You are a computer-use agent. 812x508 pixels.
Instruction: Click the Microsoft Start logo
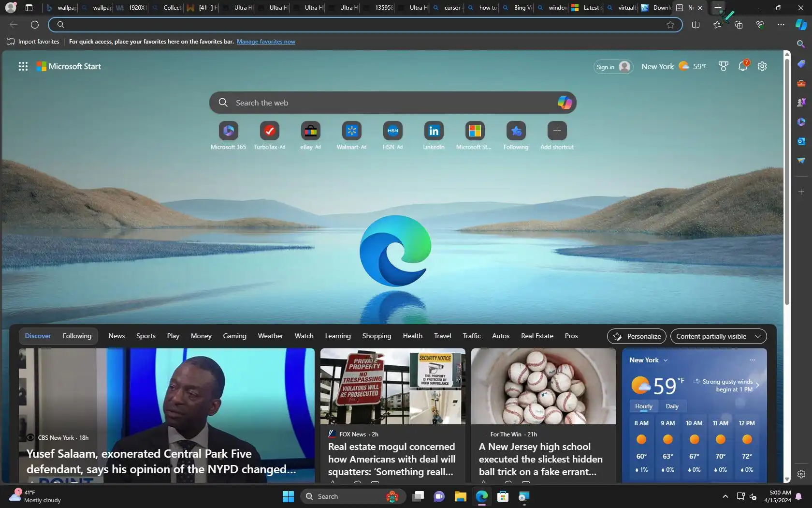point(69,66)
